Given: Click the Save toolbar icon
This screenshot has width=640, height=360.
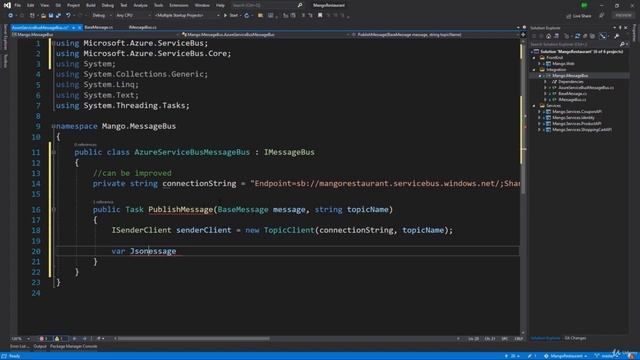Looking at the screenshot, I should (51, 16).
